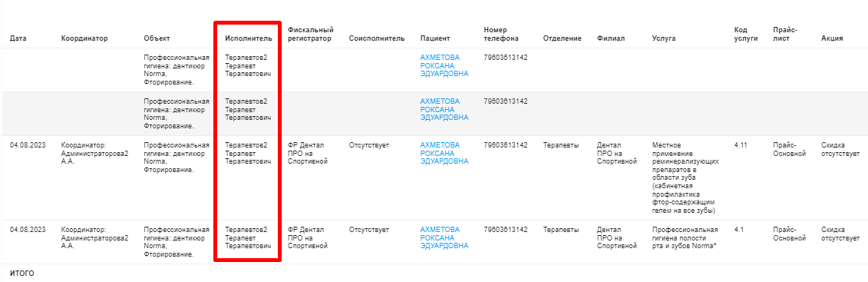Click the ИТОГО totals row label
The image size is (868, 282).
point(22,273)
